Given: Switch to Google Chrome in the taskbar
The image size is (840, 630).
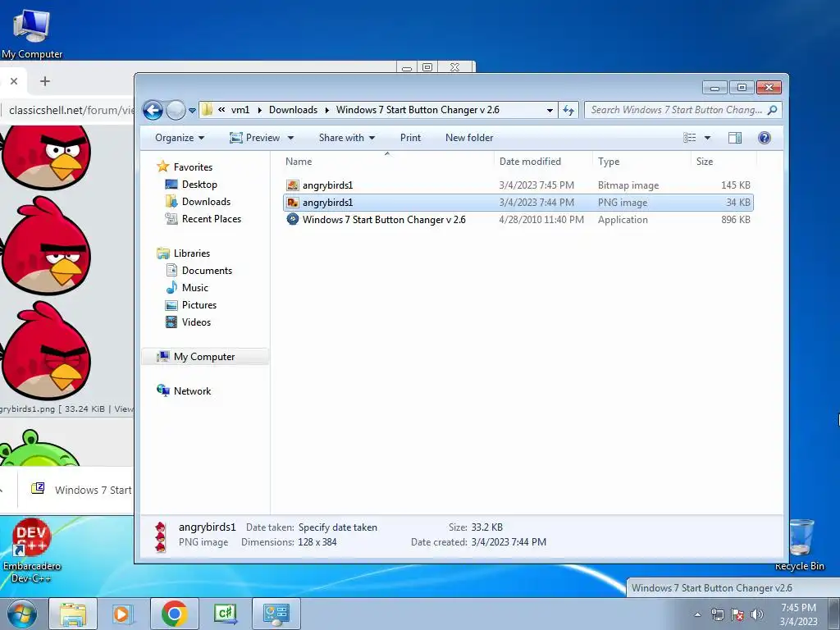Looking at the screenshot, I should 174,614.
